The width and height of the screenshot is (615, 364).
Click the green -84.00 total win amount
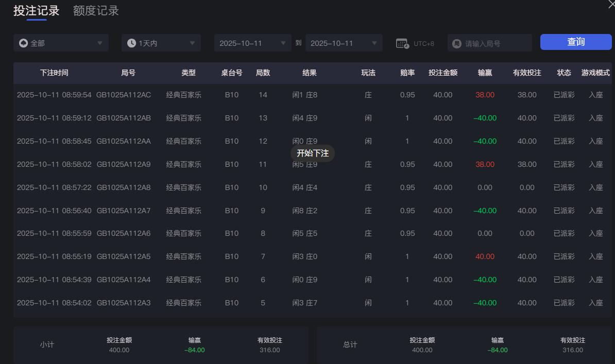497,350
